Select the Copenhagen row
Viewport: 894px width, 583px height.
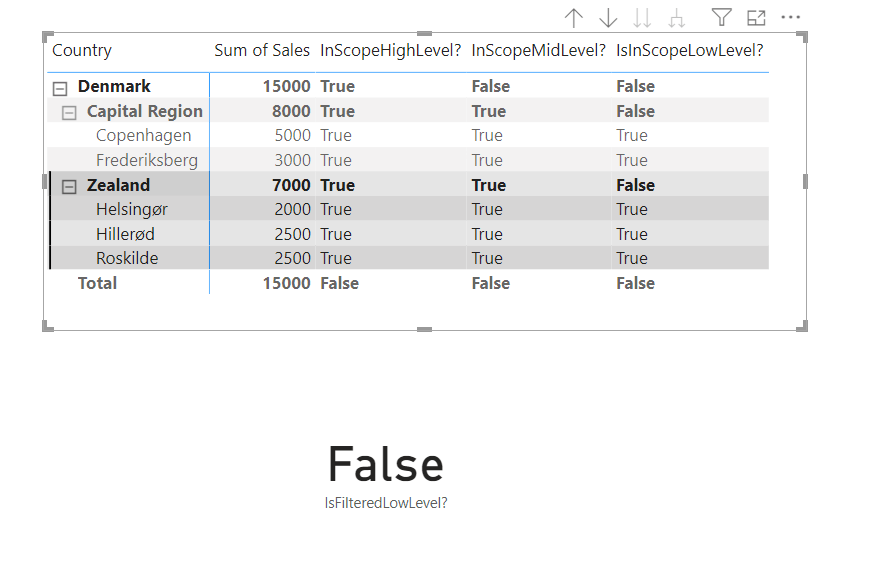143,135
